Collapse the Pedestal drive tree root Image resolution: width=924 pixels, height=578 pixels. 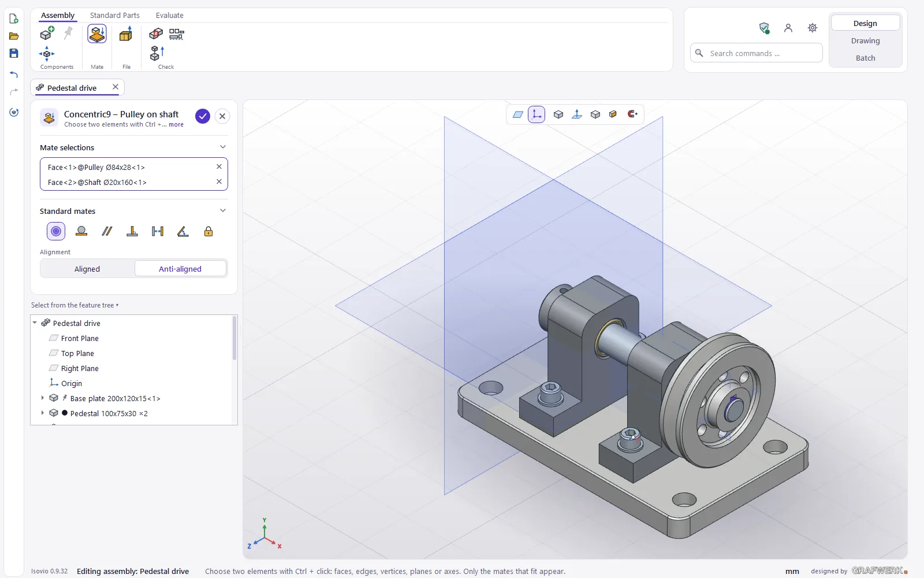click(35, 323)
